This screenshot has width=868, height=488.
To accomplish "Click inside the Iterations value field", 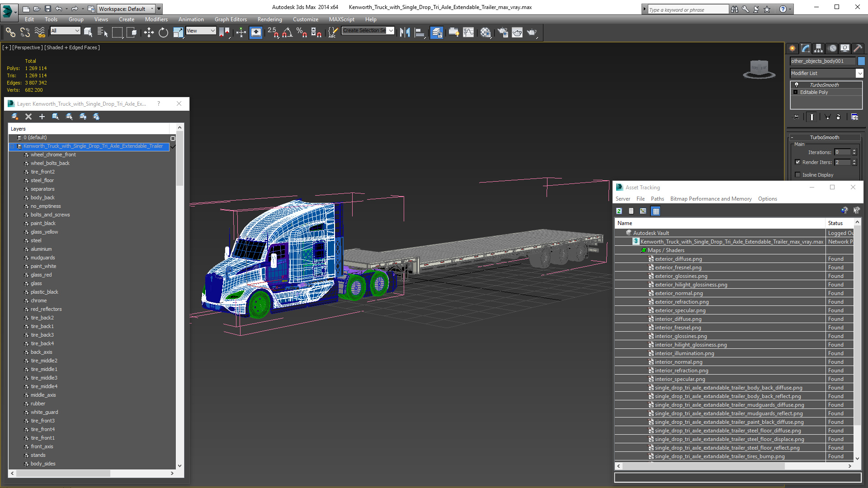I will (842, 152).
